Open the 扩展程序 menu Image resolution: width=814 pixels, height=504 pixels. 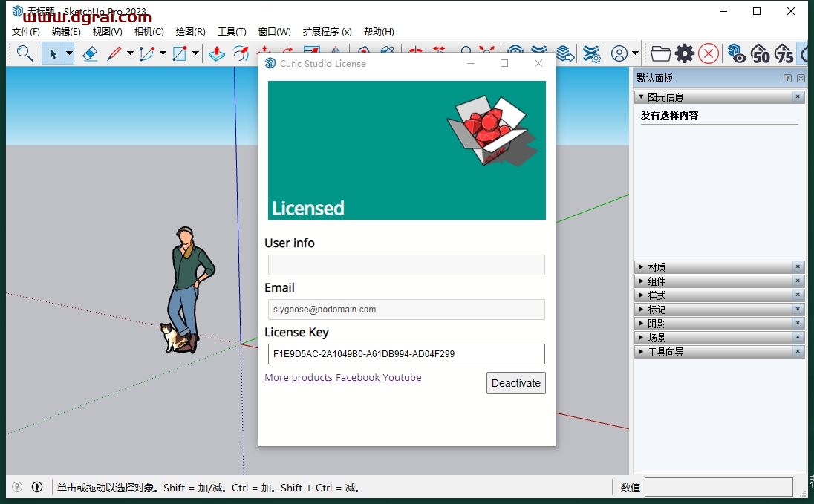click(327, 32)
